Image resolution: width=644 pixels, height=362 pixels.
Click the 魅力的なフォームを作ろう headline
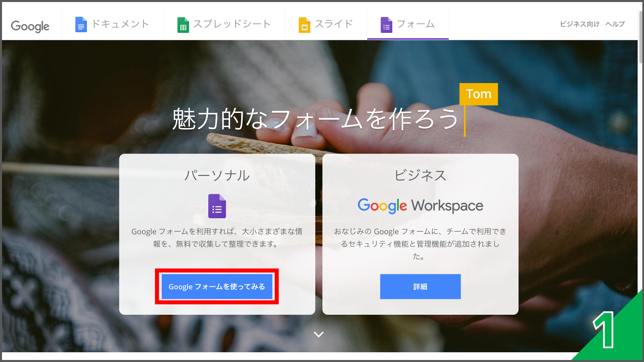pyautogui.click(x=315, y=119)
